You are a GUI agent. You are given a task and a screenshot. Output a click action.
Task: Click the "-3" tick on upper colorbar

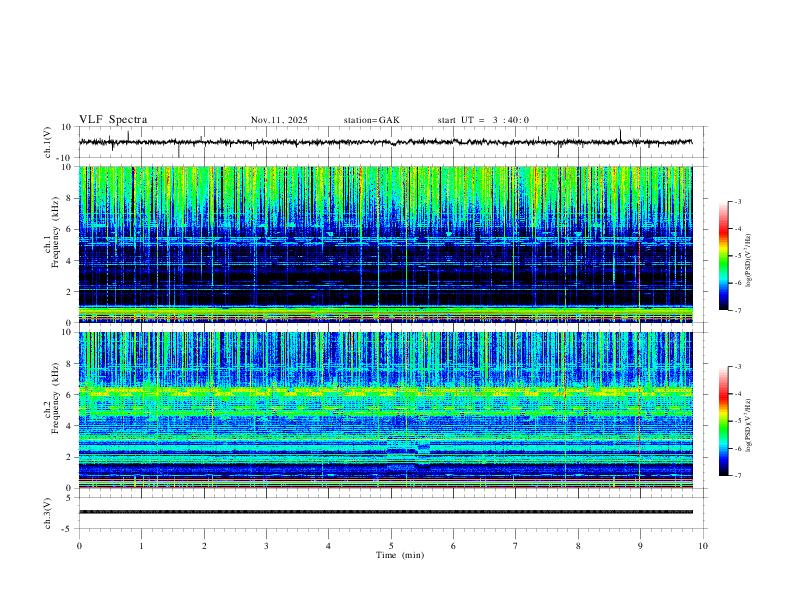(737, 201)
